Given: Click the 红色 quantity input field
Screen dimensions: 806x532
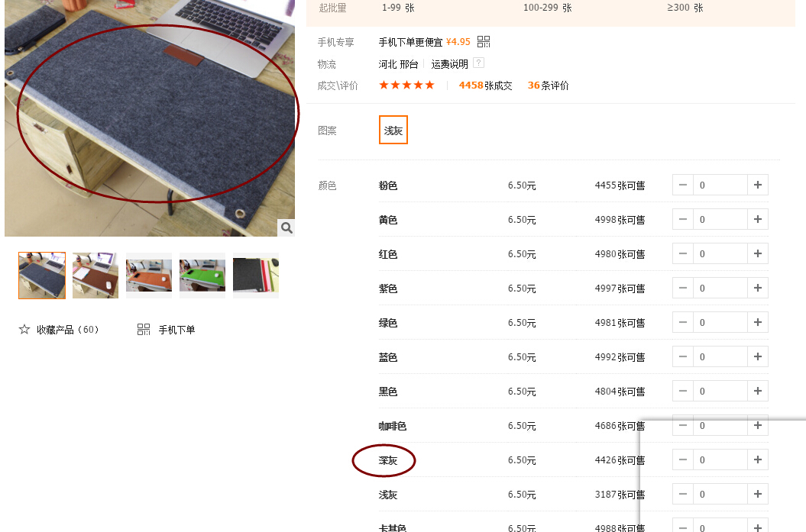Looking at the screenshot, I should coord(720,253).
